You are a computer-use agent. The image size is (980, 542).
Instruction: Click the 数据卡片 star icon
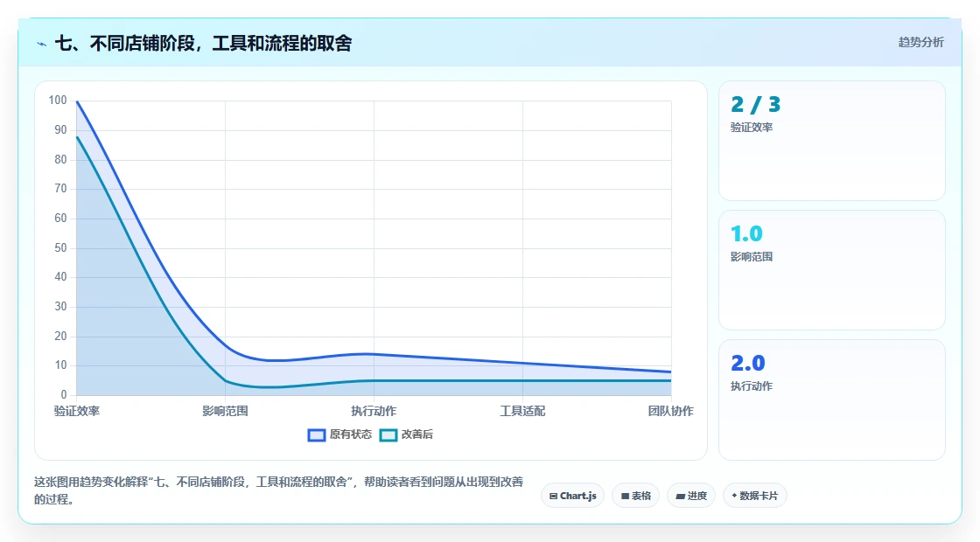click(734, 495)
